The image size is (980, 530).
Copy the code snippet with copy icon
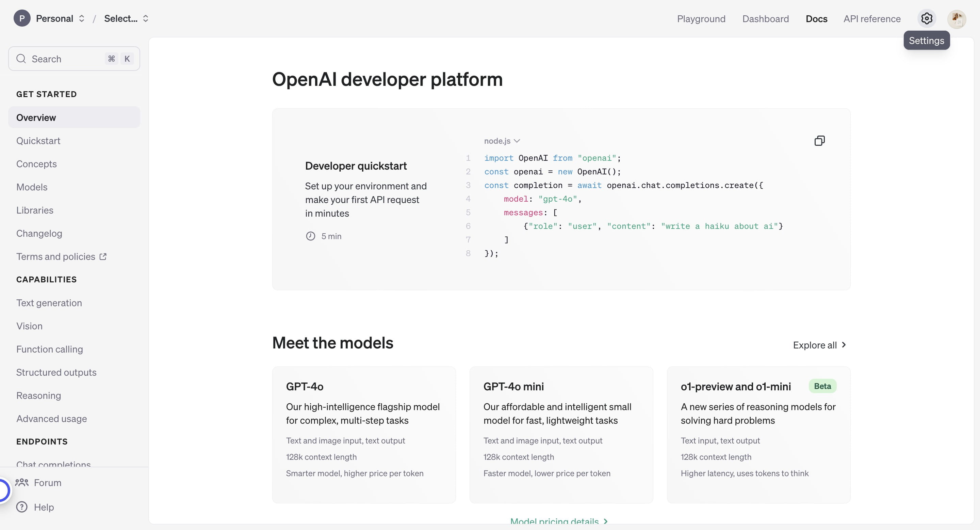click(819, 141)
